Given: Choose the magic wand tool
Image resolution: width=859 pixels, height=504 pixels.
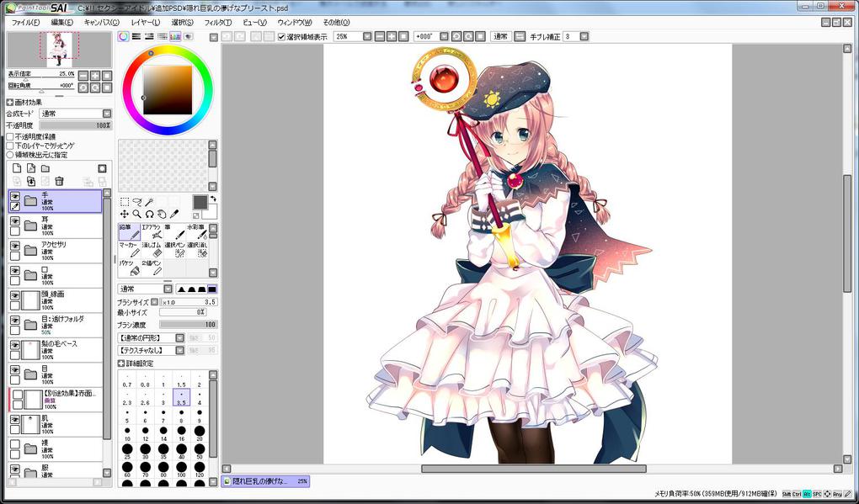Looking at the screenshot, I should (x=150, y=202).
